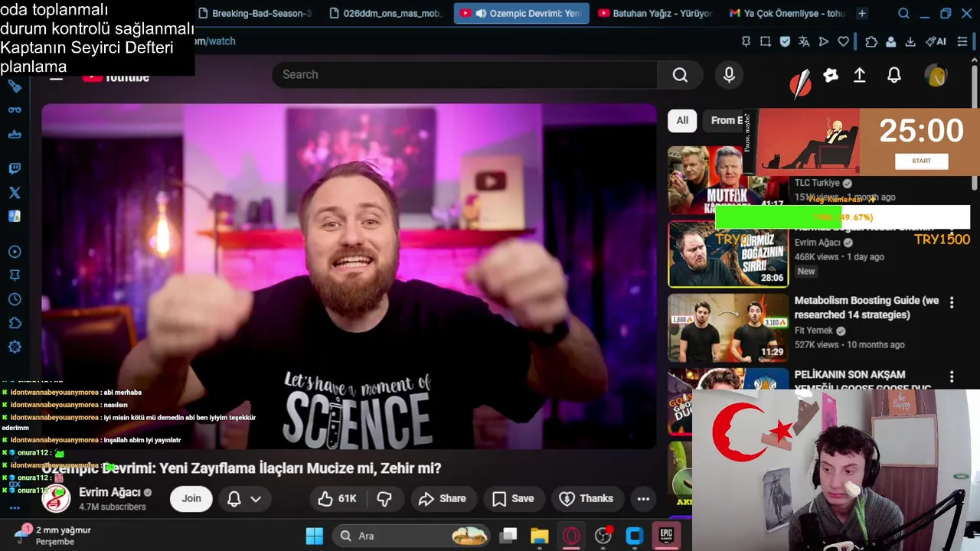
Task: Click the extensions cube icon in the toolbar
Action: click(871, 41)
